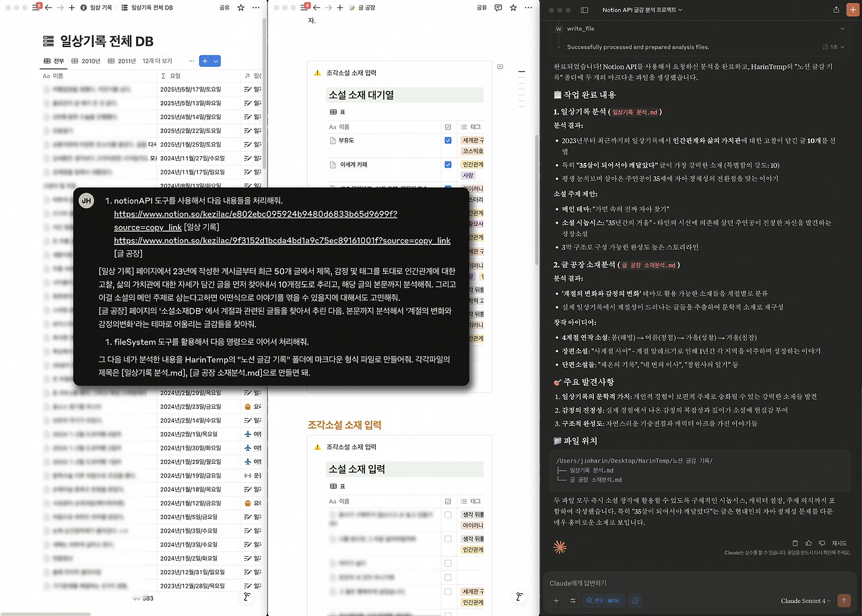The width and height of the screenshot is (862, 616).
Task: Show the 12개 더 보기 hidden views
Action: pos(157,61)
